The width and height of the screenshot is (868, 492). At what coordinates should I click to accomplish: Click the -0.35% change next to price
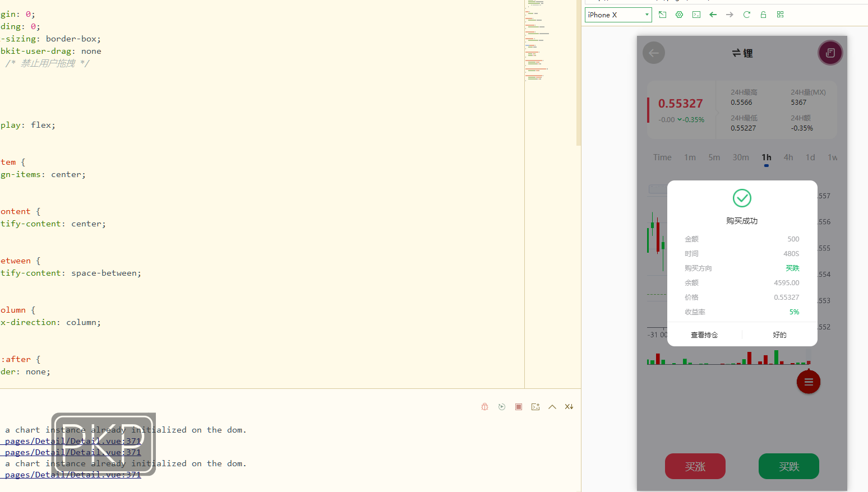click(x=694, y=120)
